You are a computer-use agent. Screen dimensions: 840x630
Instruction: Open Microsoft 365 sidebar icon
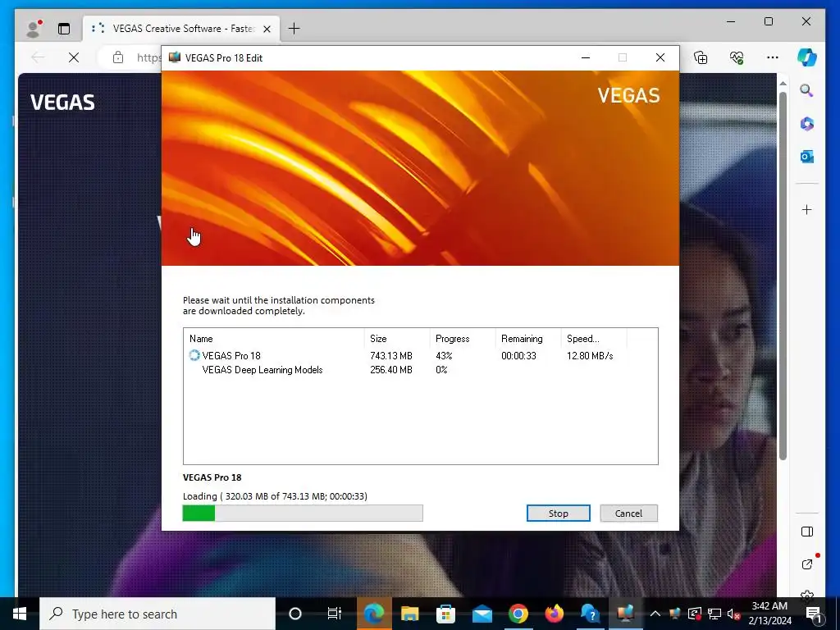click(807, 124)
